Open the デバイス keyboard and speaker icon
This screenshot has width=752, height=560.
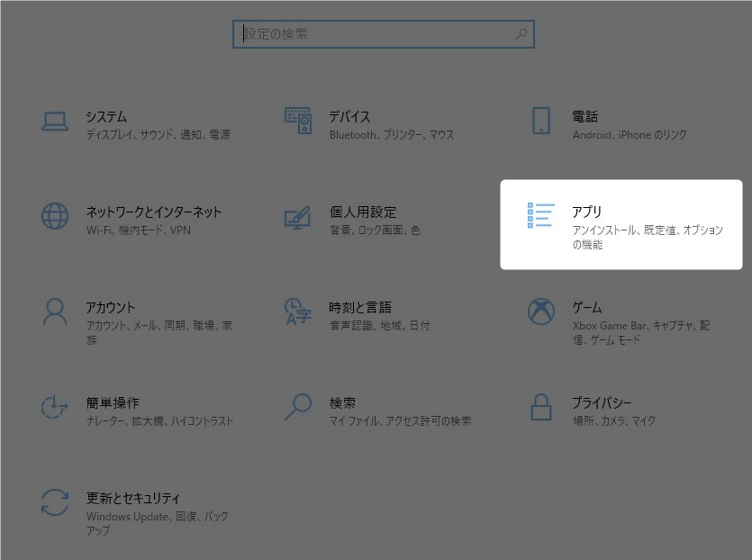[x=298, y=121]
